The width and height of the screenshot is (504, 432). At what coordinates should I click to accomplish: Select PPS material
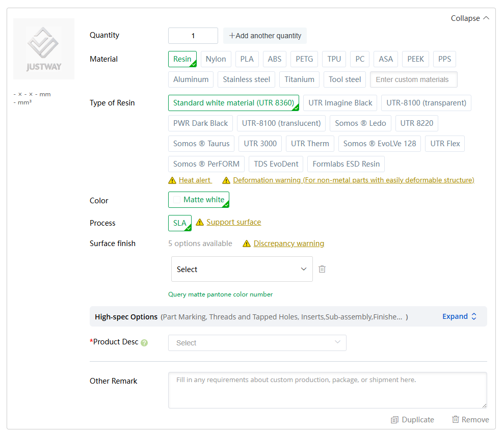[x=444, y=59]
